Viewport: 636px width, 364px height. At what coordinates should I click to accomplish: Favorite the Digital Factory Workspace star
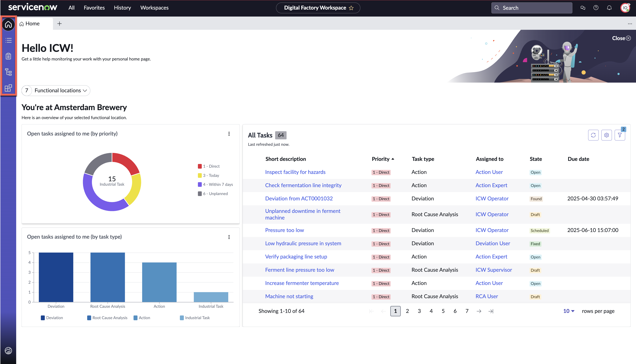pos(351,8)
